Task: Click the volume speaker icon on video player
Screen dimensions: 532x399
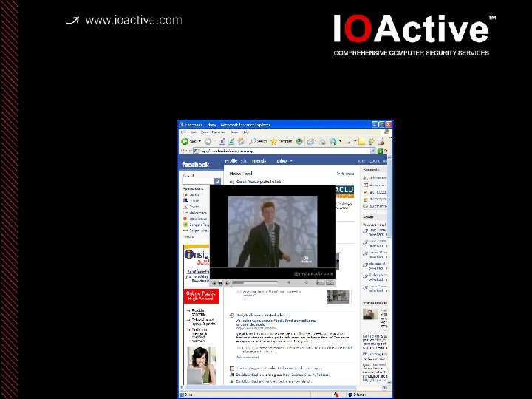Action: click(288, 282)
